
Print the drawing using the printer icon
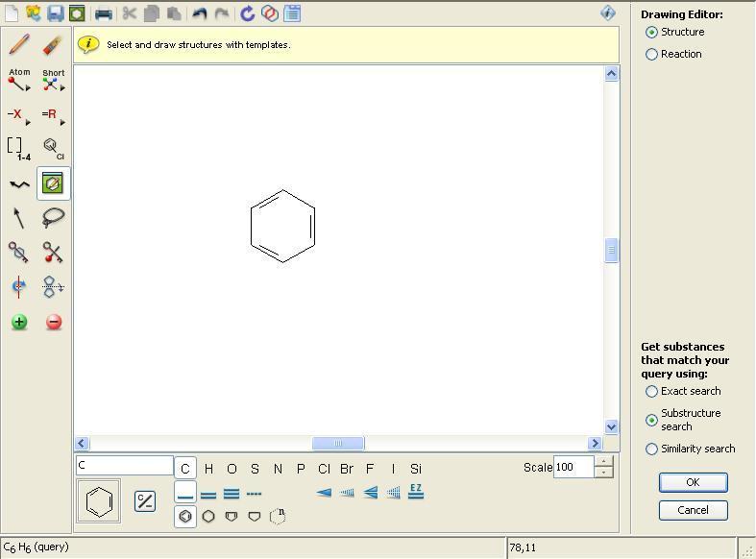(x=103, y=14)
